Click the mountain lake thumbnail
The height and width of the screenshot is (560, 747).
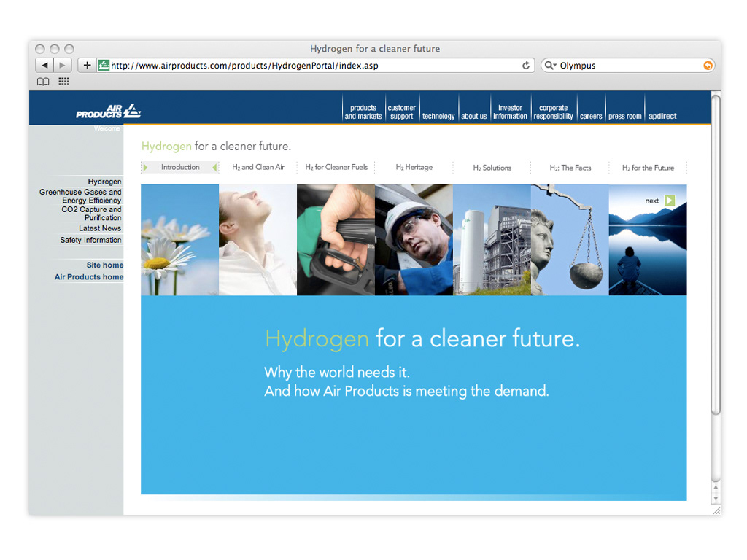pos(648,239)
